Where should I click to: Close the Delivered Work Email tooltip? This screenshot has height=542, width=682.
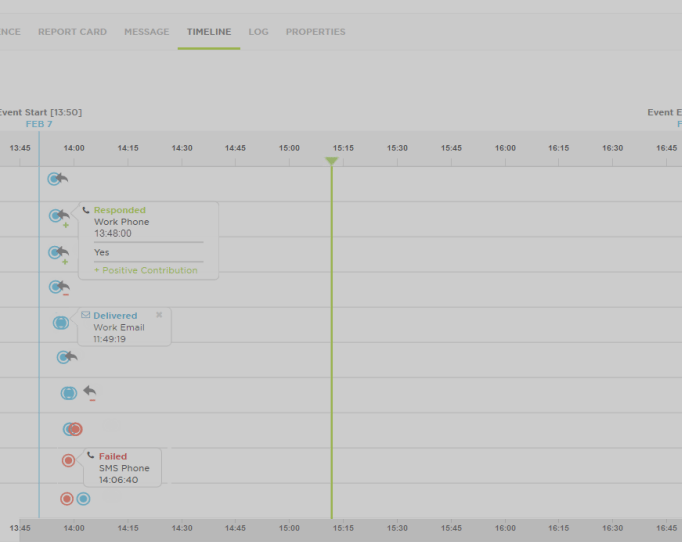[159, 314]
